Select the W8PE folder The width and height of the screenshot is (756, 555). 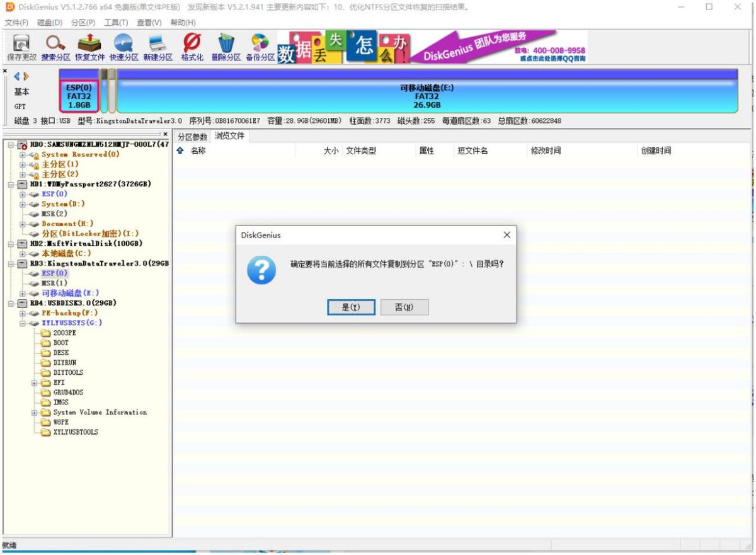61,422
